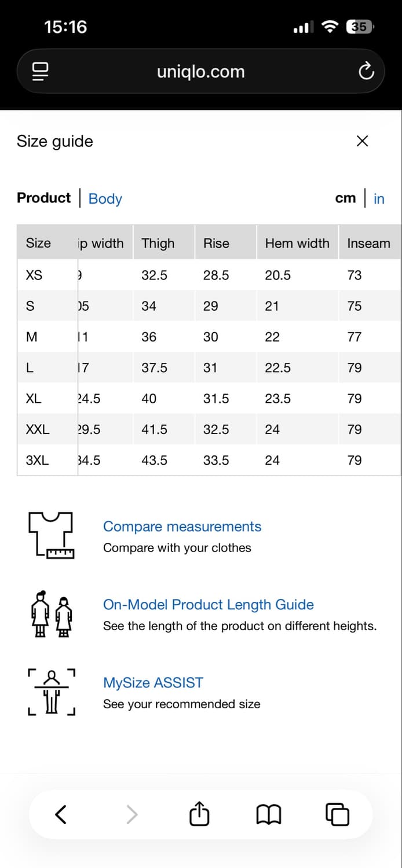Select cm as measurement unit

(345, 198)
